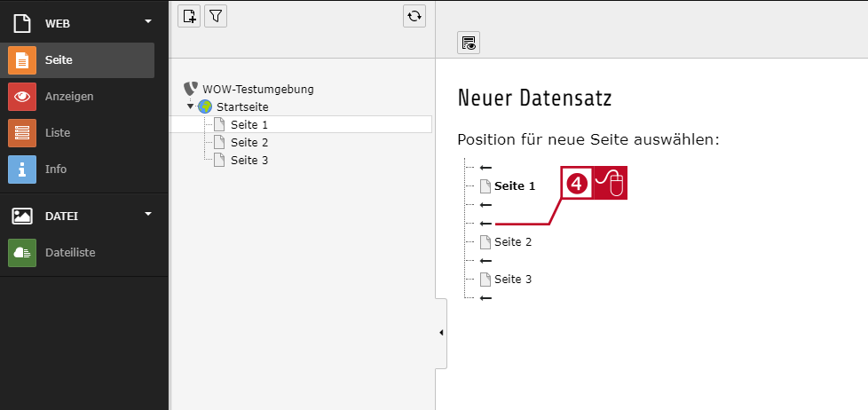Collapse the WEB module group
The image size is (868, 410).
click(148, 21)
